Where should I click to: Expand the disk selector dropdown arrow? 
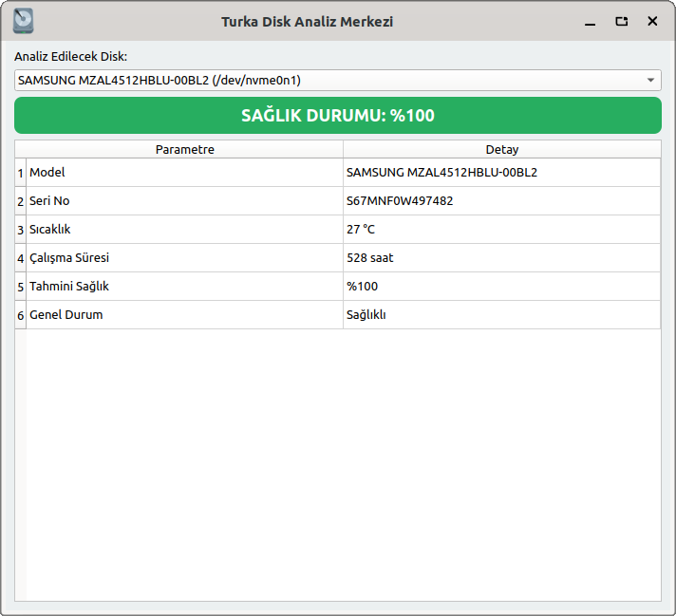click(650, 81)
